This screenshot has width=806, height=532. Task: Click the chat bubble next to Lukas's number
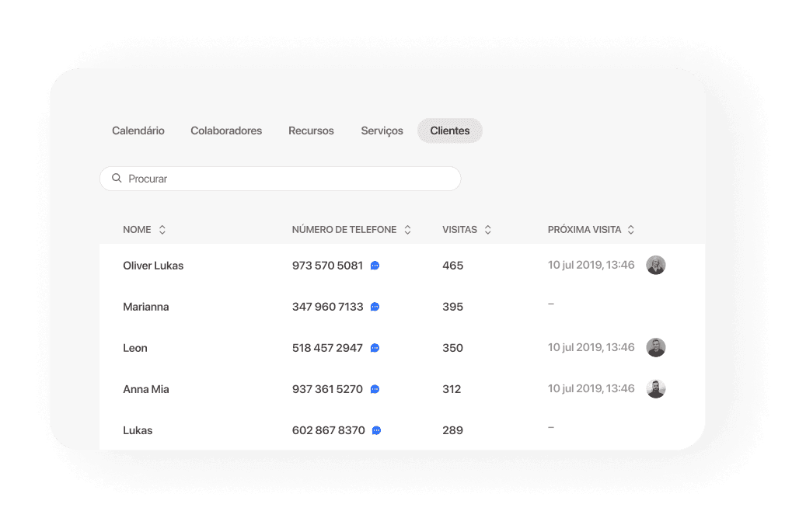pos(375,429)
